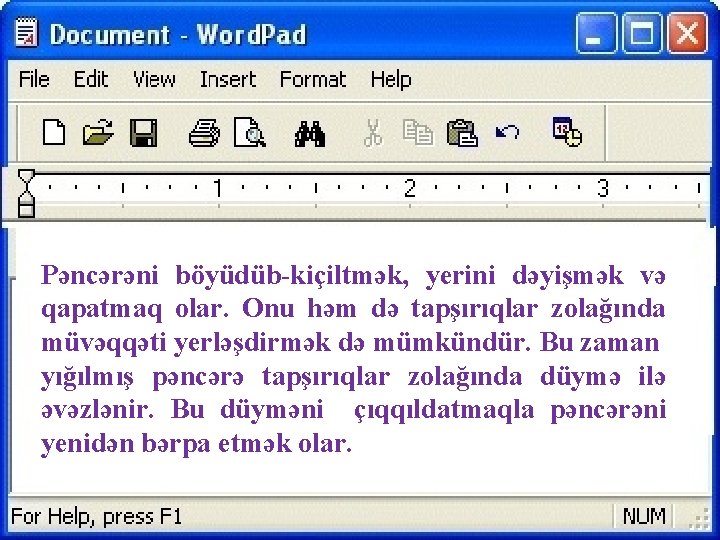Launch Find with the binoculars icon
The width and height of the screenshot is (720, 540).
click(x=310, y=134)
